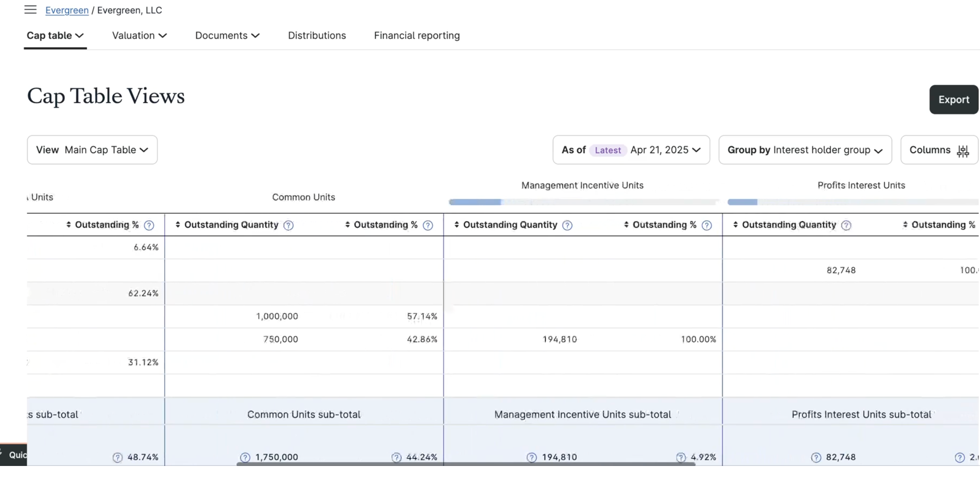Toggle sorting on Management Incentive Units Outstanding % column
The image size is (980, 490).
coord(626,225)
